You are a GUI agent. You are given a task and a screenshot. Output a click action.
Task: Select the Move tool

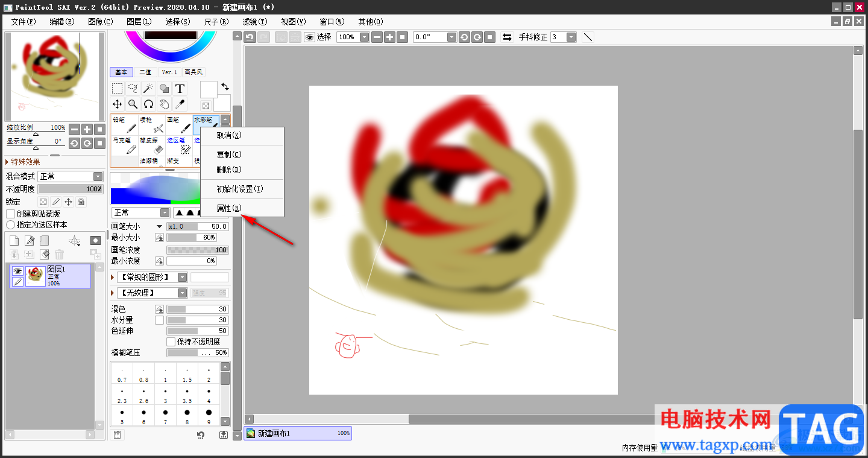coord(118,104)
